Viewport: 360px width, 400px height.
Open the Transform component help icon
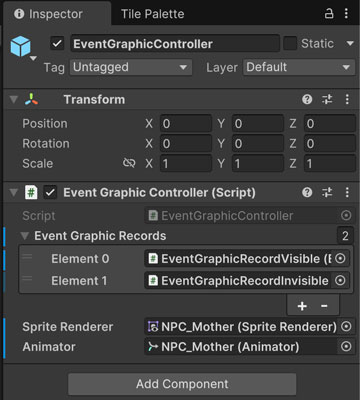[307, 99]
